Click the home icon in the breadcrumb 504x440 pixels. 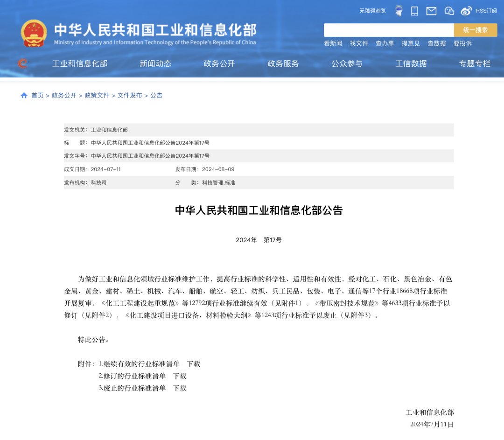tap(24, 95)
